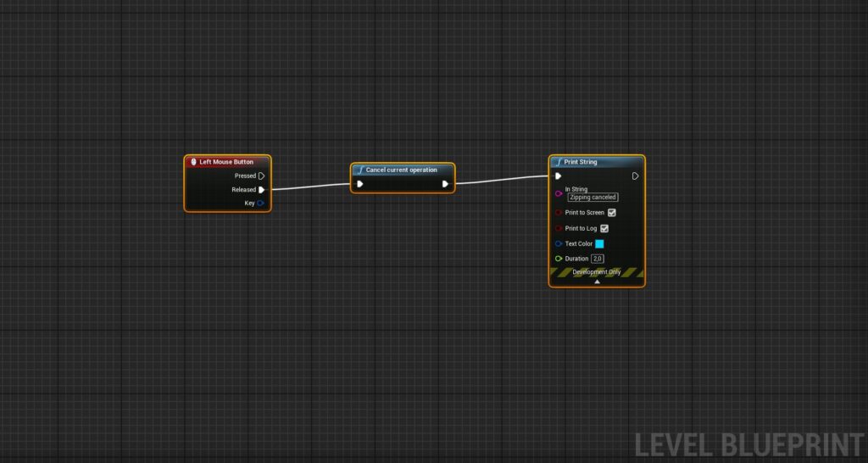Click the In String text field
Viewport: 868px width, 463px height.
pos(593,198)
